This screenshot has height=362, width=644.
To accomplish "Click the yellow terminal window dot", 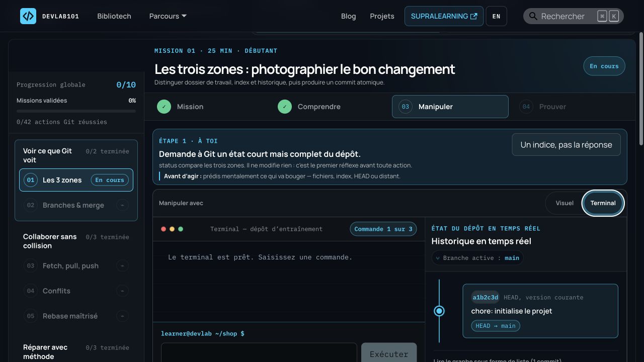I will [x=172, y=229].
